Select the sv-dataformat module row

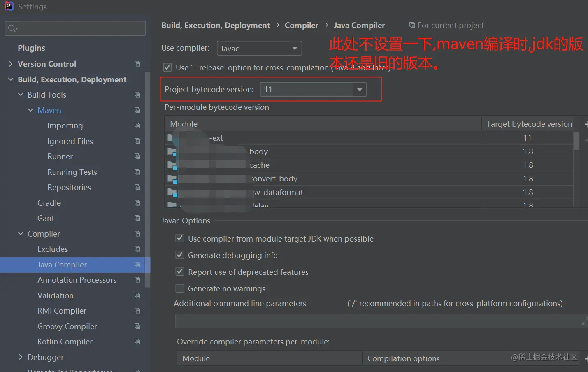tap(369, 192)
